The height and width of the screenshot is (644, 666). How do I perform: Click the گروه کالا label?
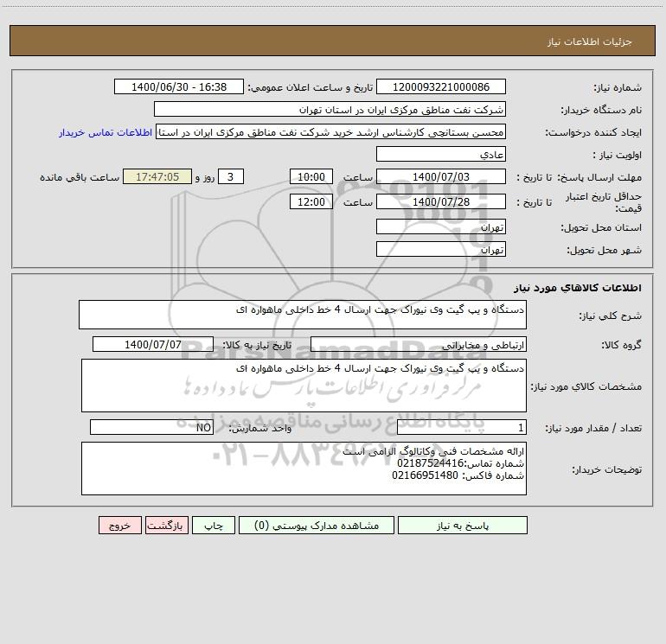(x=621, y=345)
